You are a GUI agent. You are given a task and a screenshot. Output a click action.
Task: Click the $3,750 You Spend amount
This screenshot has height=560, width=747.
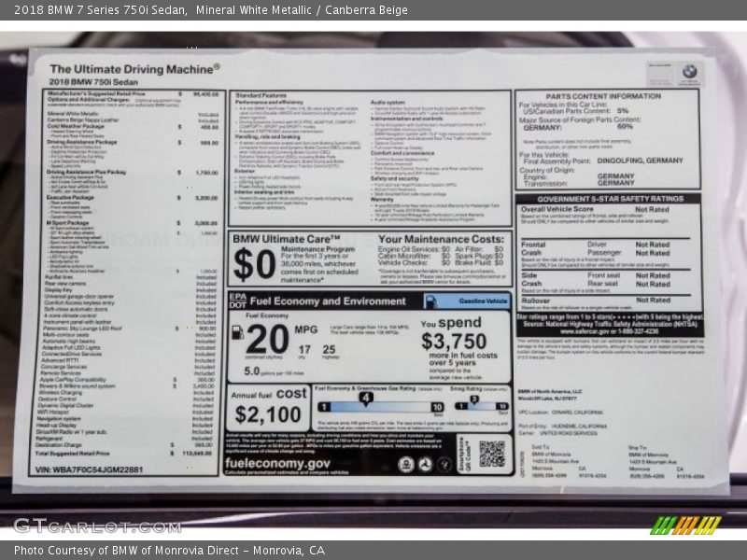(x=453, y=342)
